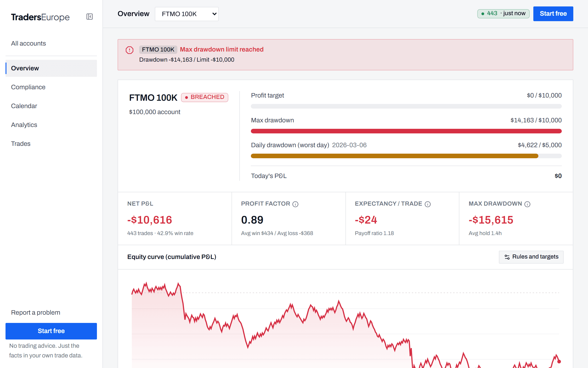Click Report a problem link
Image resolution: width=588 pixels, height=368 pixels.
click(x=35, y=312)
